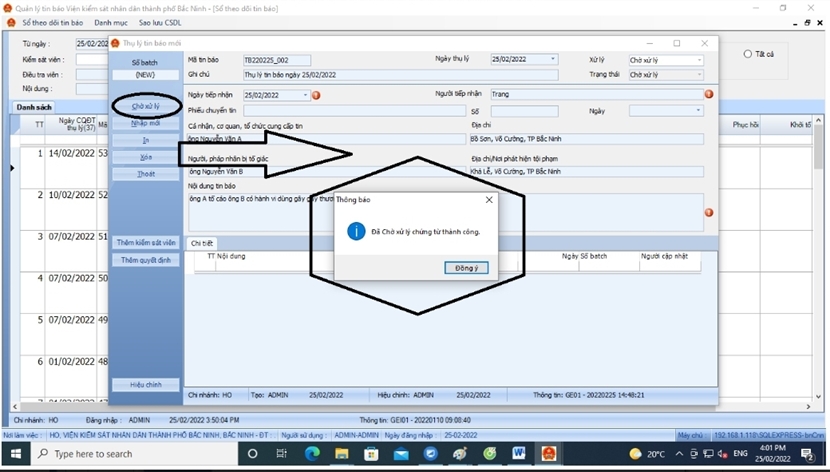Switch to the tin báo app on taskbar
Image resolution: width=830 pixels, height=472 pixels.
549,454
